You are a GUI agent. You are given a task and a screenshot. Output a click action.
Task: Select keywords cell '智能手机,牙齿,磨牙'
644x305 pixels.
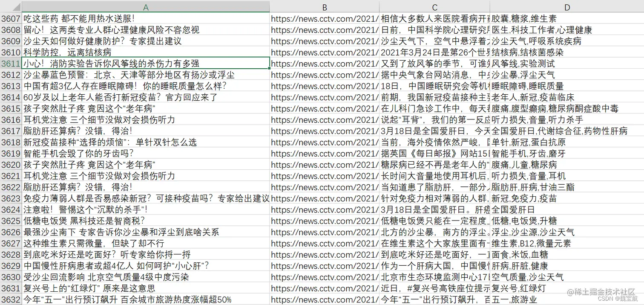[x=567, y=154]
